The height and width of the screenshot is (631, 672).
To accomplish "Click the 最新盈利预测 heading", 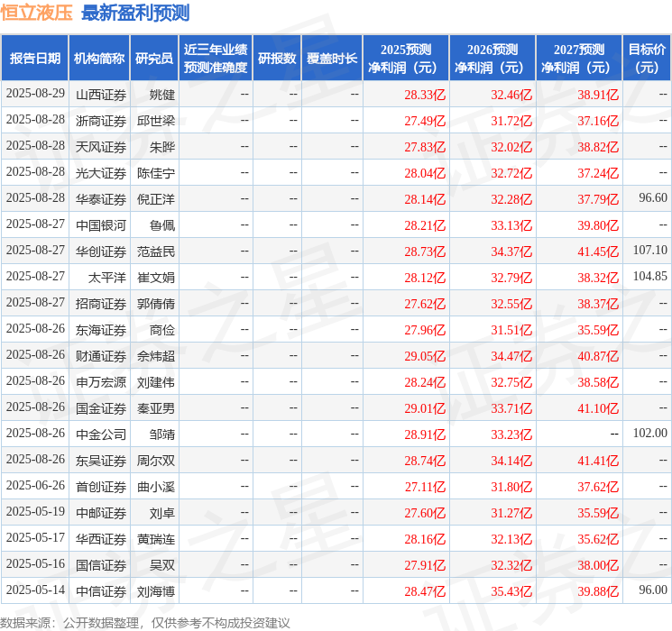I will (x=135, y=13).
